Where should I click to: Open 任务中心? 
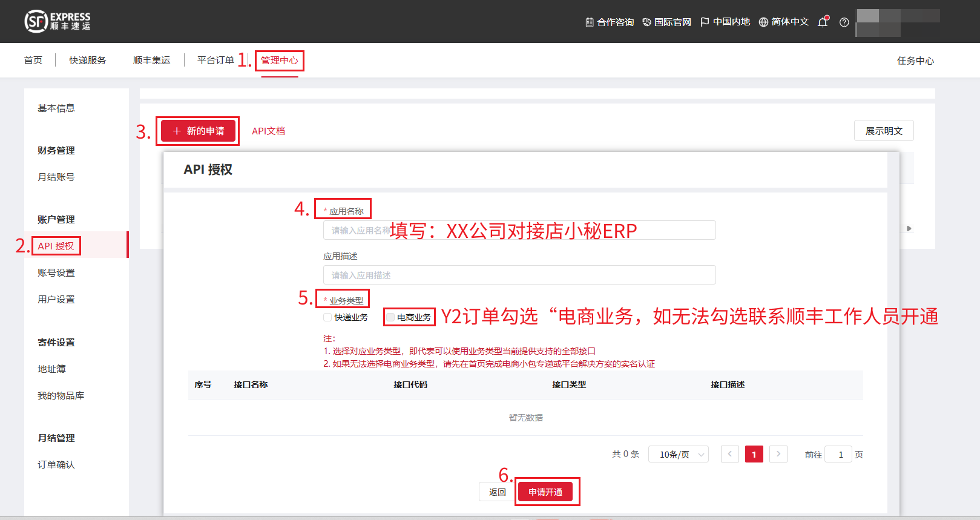click(915, 61)
